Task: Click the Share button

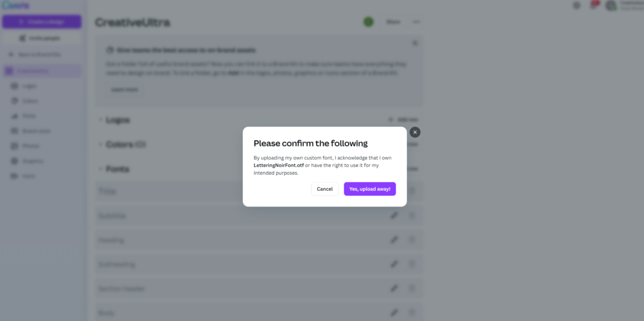Action: coord(393,22)
